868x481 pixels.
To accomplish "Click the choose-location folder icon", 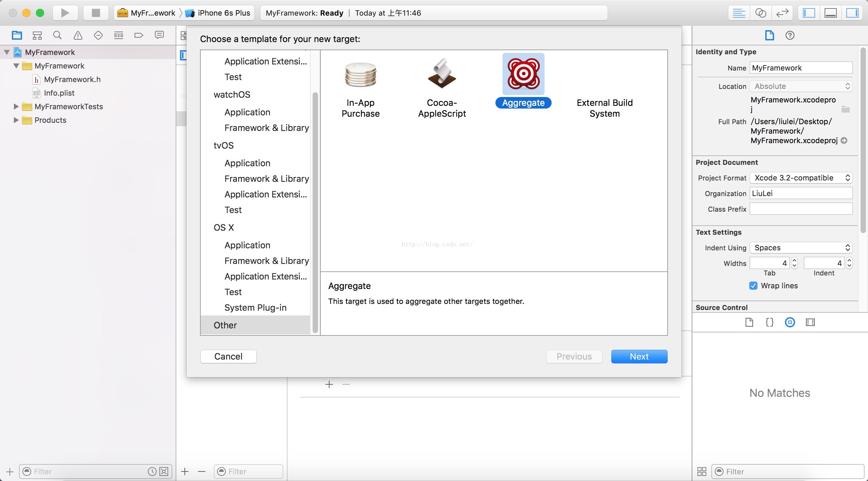I will point(846,109).
